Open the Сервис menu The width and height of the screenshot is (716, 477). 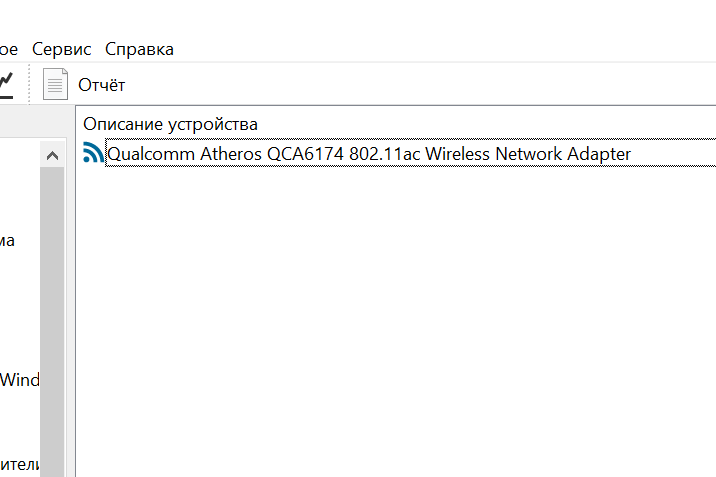(61, 49)
